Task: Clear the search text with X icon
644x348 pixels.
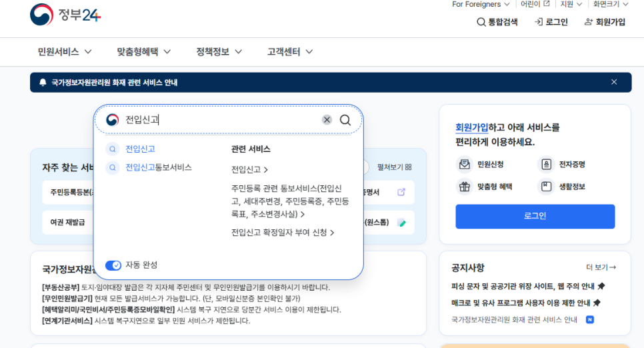Action: point(327,120)
